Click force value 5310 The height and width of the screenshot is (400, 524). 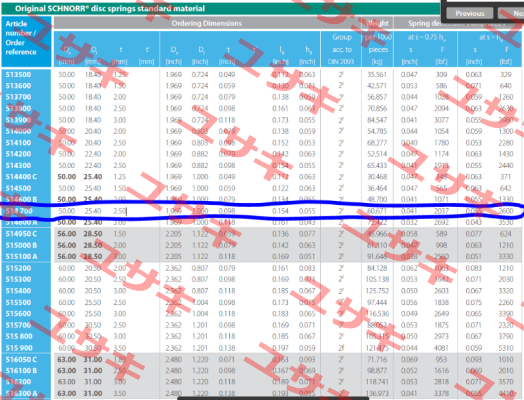tap(506, 348)
